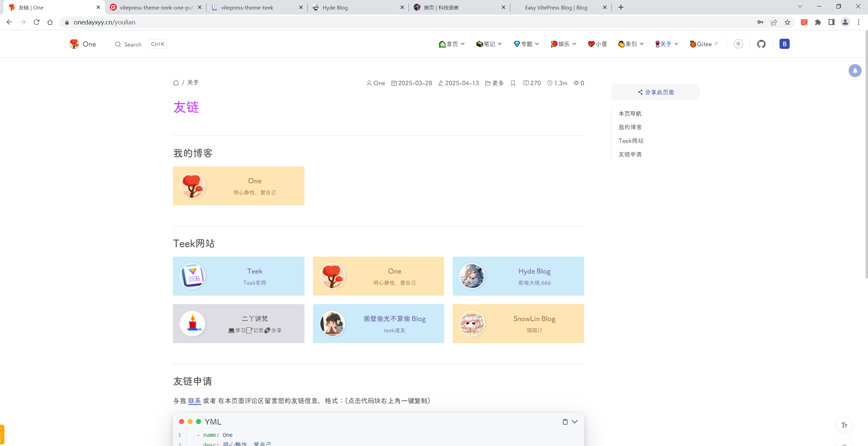Open the browser profile avatar
Screen dimensions: 868x446
845,22
